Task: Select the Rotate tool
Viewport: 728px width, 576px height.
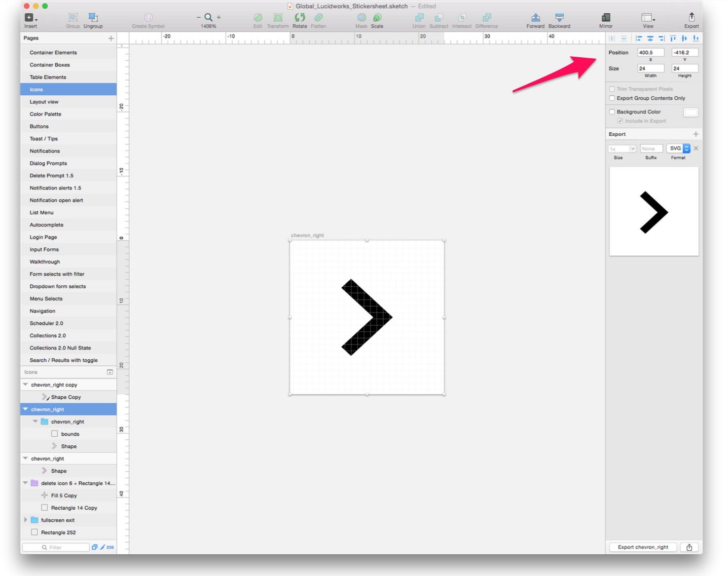Action: coord(300,18)
